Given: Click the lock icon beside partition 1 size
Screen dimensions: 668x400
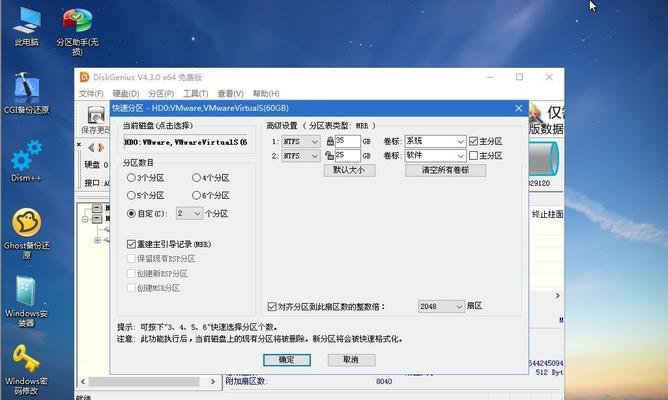Looking at the screenshot, I should point(330,141).
